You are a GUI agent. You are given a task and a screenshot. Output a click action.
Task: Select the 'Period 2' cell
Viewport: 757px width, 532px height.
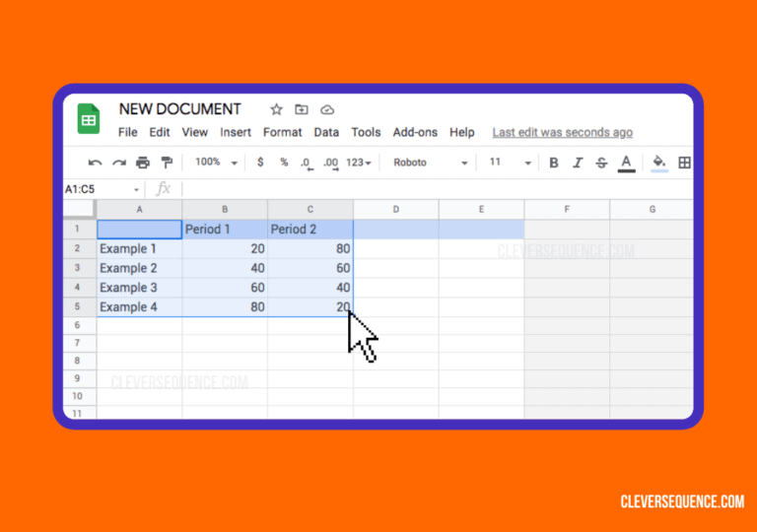tap(310, 230)
